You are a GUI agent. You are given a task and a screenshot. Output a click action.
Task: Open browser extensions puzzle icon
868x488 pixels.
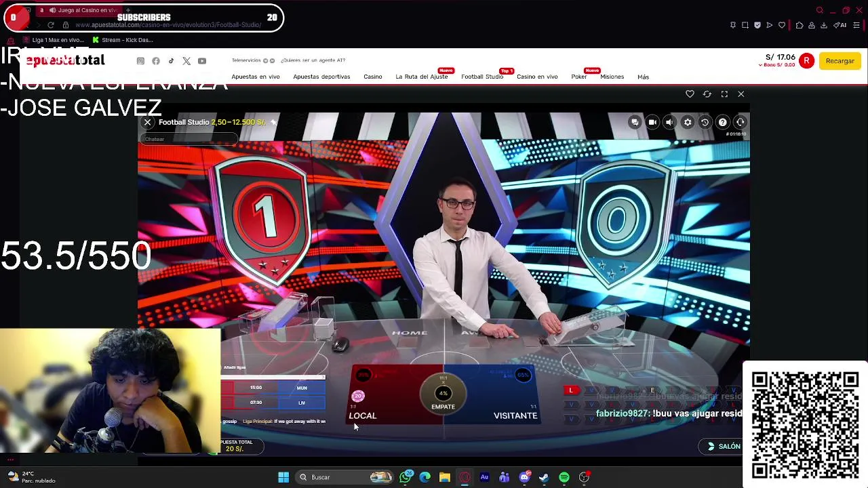click(800, 25)
